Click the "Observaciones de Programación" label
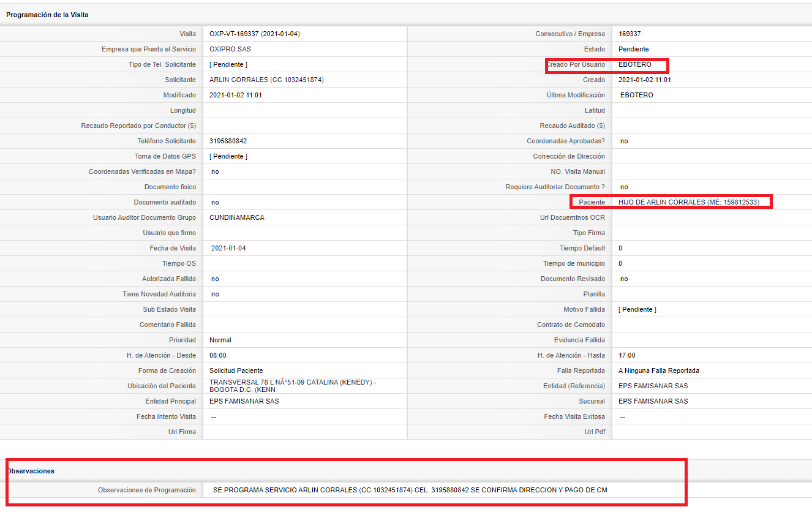 (x=147, y=490)
